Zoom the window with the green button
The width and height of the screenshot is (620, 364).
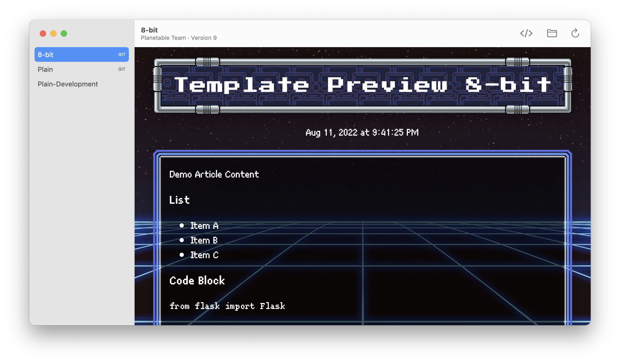[64, 34]
